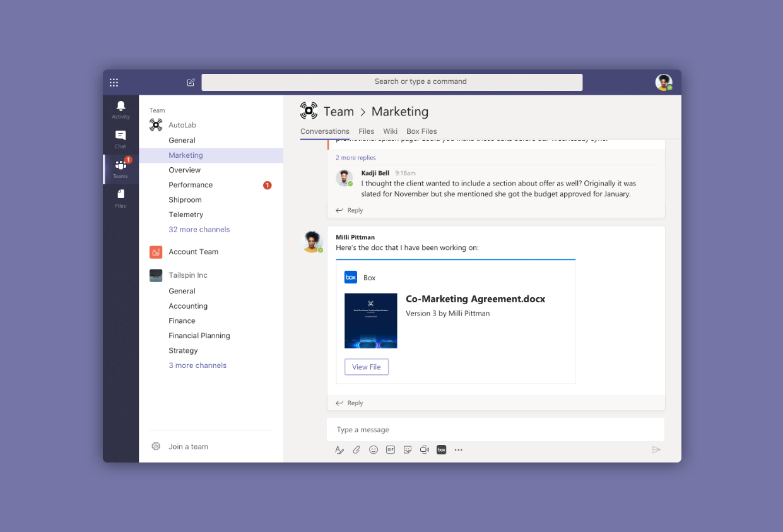This screenshot has height=532, width=783.
Task: Open the emoji picker
Action: pos(374,449)
